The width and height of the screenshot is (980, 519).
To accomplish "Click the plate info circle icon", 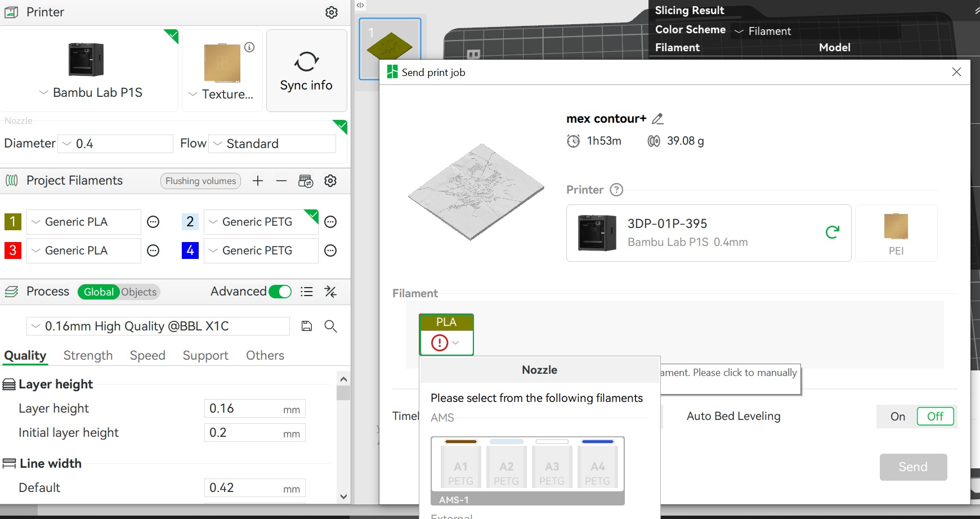I will pos(249,47).
